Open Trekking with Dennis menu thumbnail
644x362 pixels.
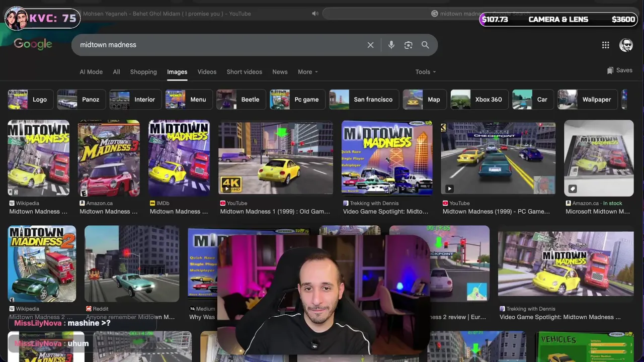pos(387,158)
